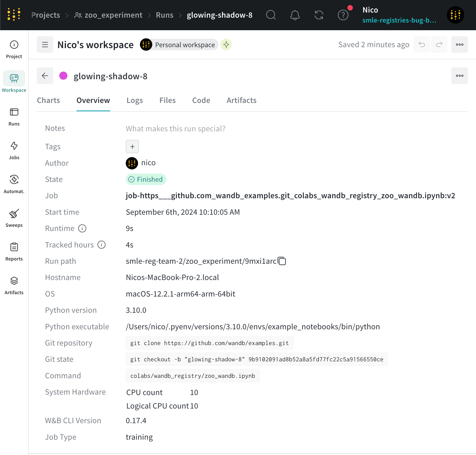Click the sparkle icon next to Personal workspace
476x455 pixels.
[226, 45]
